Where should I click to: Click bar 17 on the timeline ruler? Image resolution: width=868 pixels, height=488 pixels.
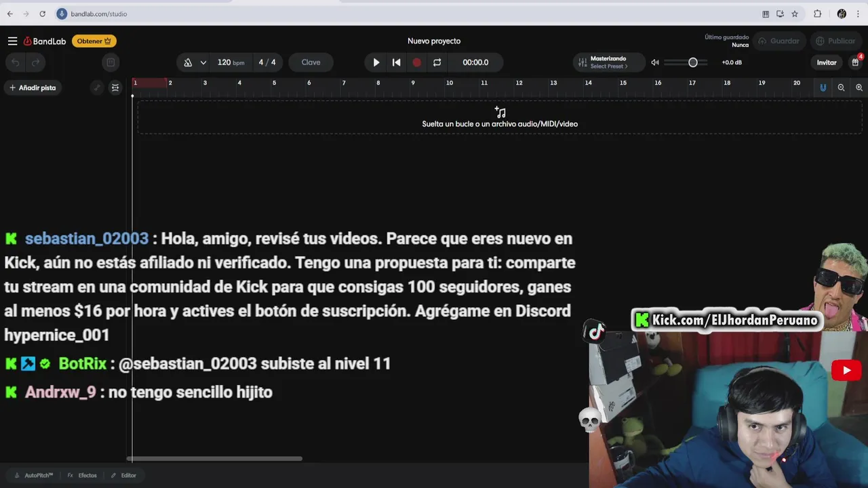pos(692,83)
